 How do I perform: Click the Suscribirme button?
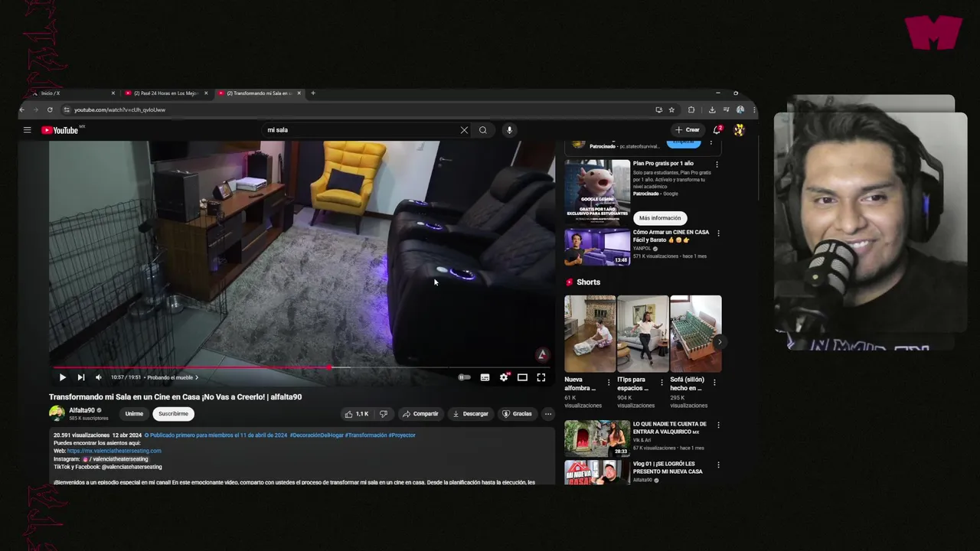tap(173, 414)
